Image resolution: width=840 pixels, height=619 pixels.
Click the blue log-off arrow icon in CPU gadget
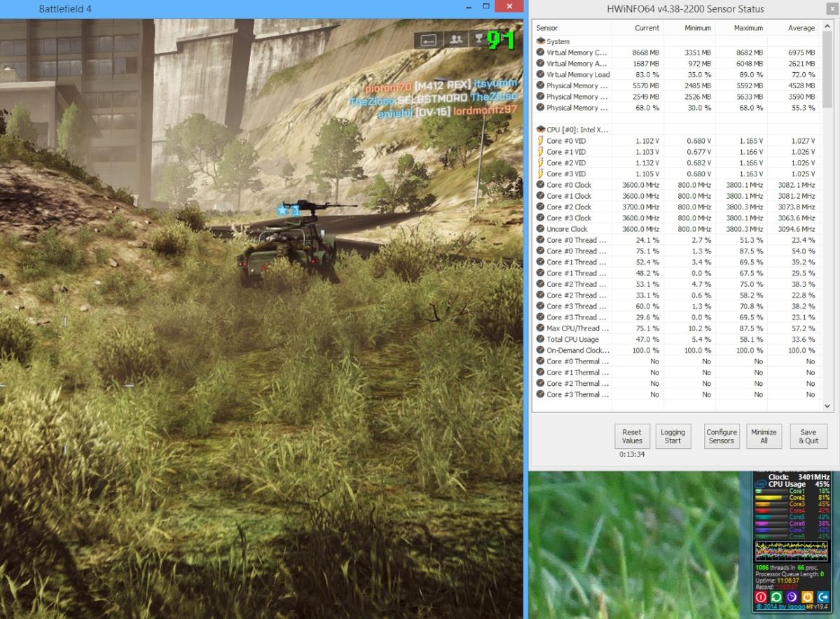pos(823,597)
